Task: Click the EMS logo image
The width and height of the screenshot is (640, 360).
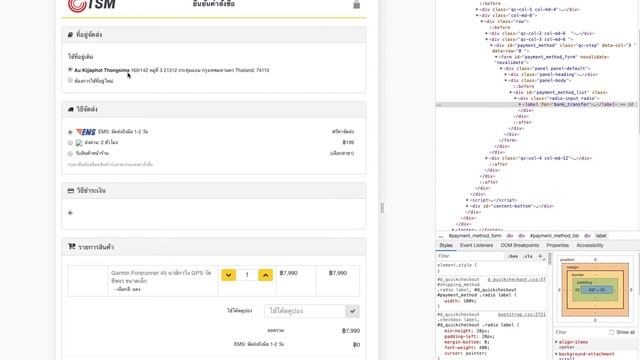Action: pos(86,132)
